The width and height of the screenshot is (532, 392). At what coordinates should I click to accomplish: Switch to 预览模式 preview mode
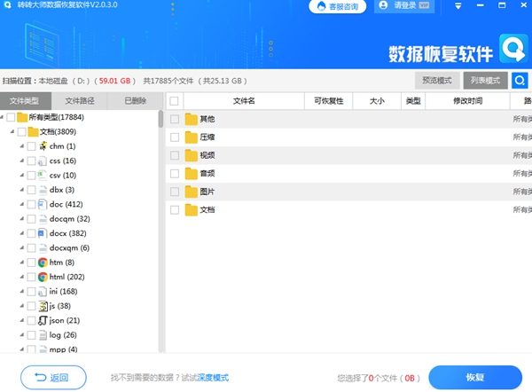pos(437,81)
